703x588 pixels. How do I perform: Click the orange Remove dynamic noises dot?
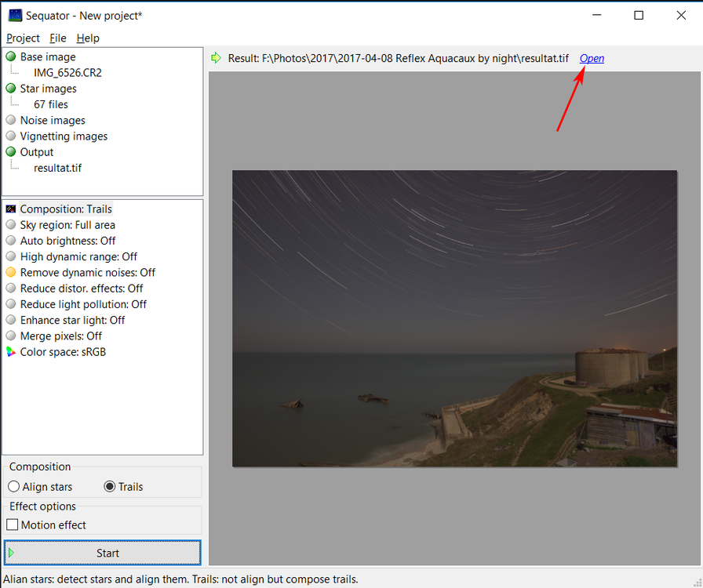coord(11,272)
